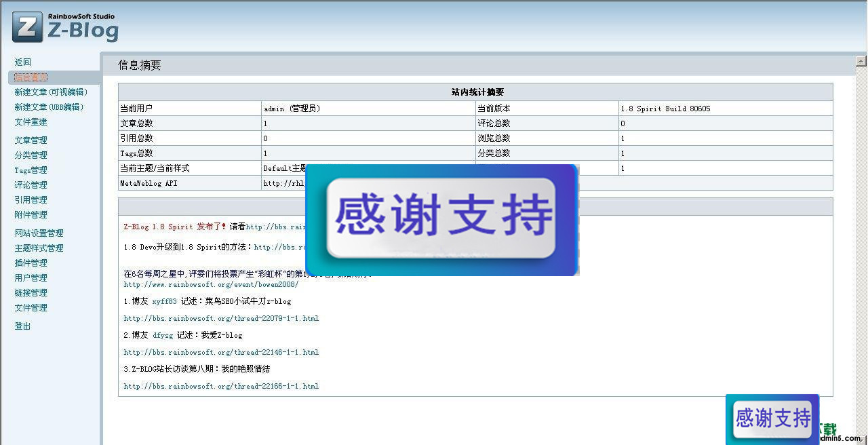This screenshot has width=868, height=445.
Task: Click 登出 to log out
Action: coord(23,326)
